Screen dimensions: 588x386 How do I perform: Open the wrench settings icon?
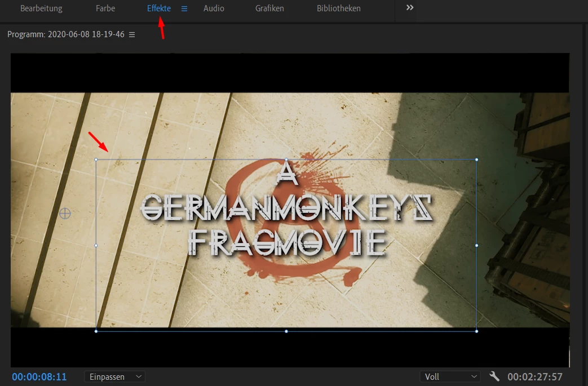coord(494,376)
